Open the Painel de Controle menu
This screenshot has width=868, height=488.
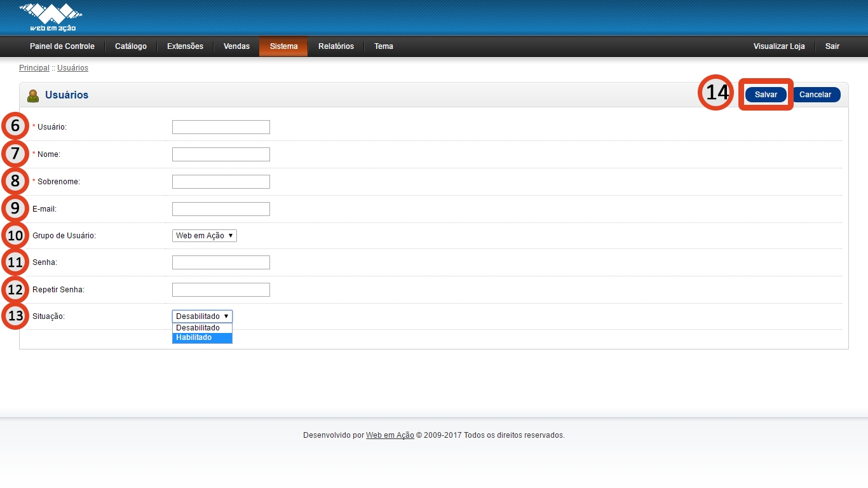(x=62, y=46)
